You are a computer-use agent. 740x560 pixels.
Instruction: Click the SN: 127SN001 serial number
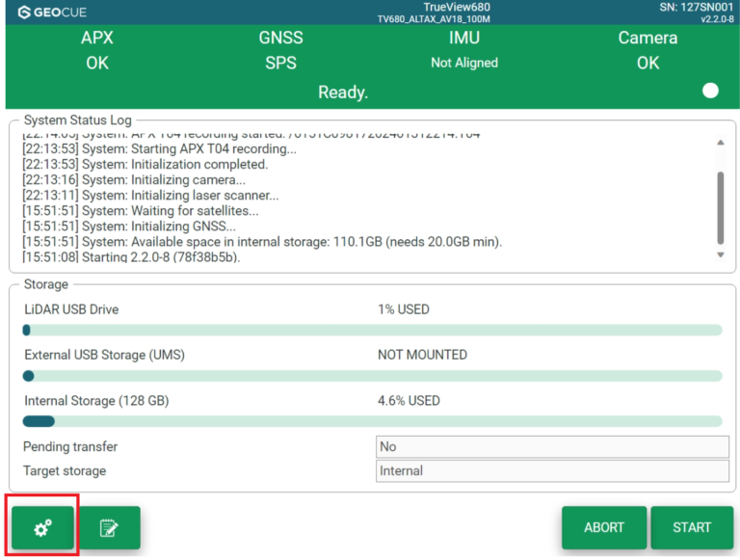[x=697, y=7]
